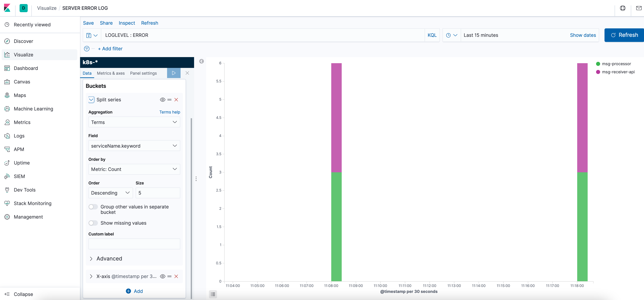Click the green bar segment at 11:08:00
The image size is (644, 300).
[x=336, y=227]
